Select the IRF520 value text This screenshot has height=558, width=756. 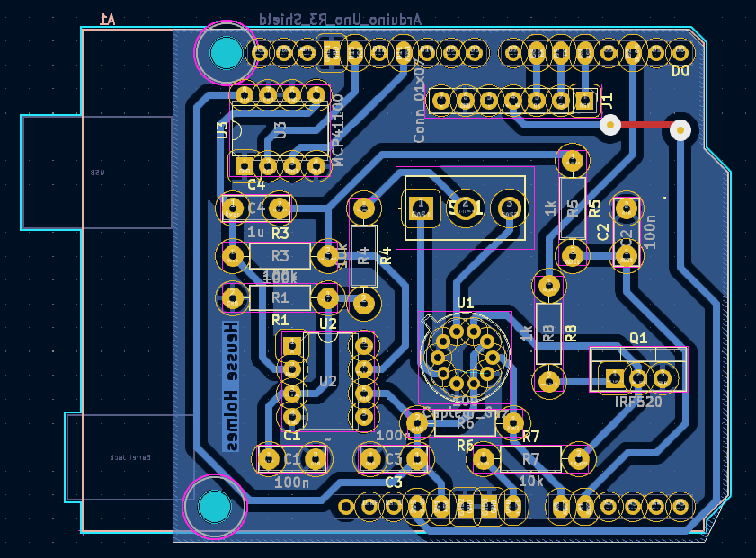[638, 402]
